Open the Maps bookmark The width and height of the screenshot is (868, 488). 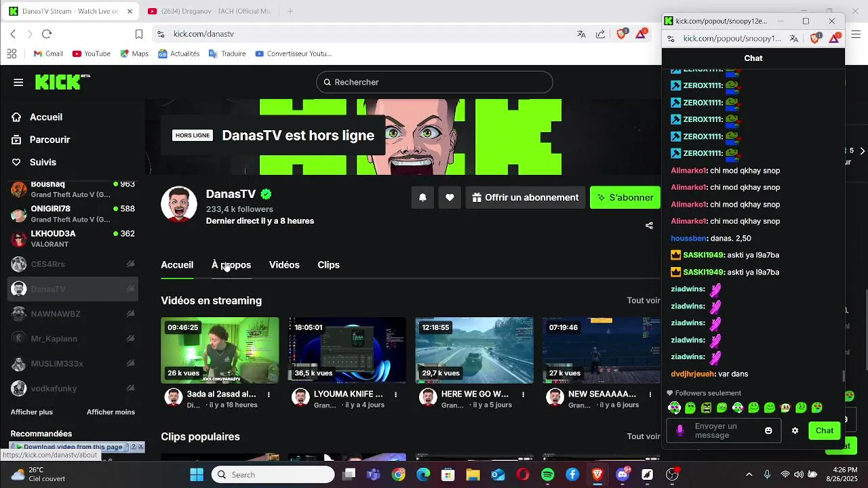point(134,54)
